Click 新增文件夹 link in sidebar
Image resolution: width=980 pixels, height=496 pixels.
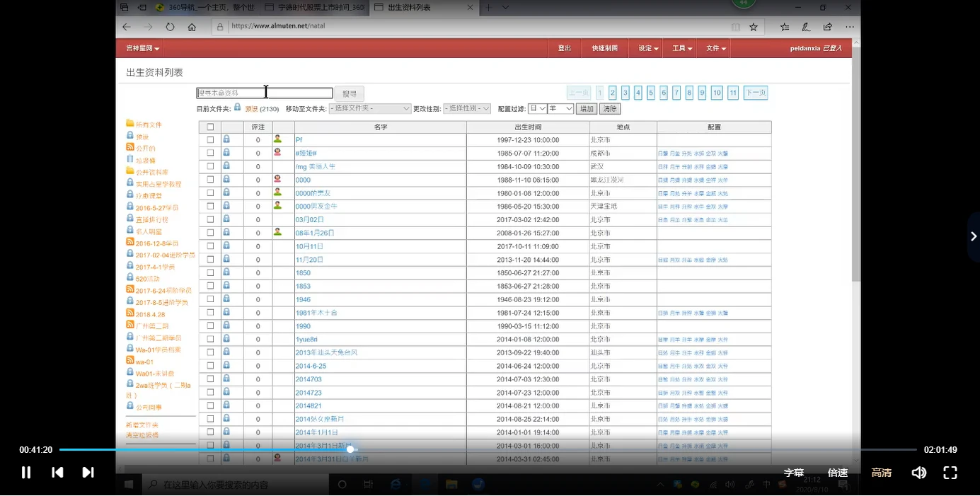click(x=142, y=425)
